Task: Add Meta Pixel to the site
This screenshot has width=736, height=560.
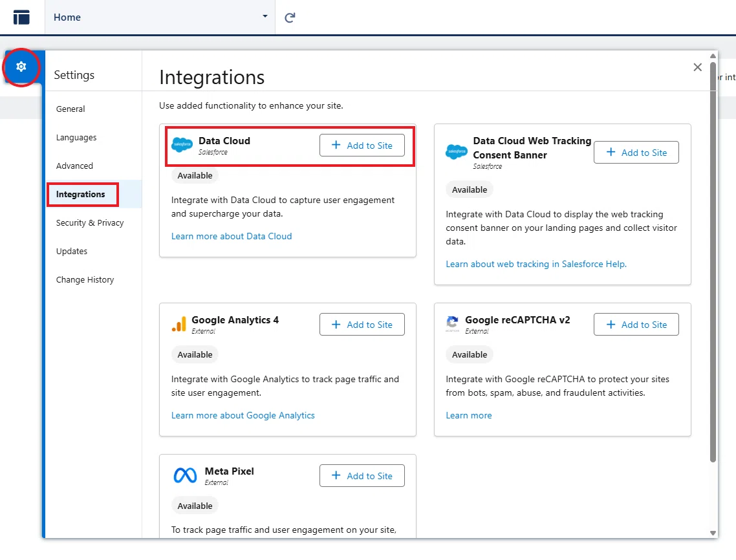Action: (362, 476)
